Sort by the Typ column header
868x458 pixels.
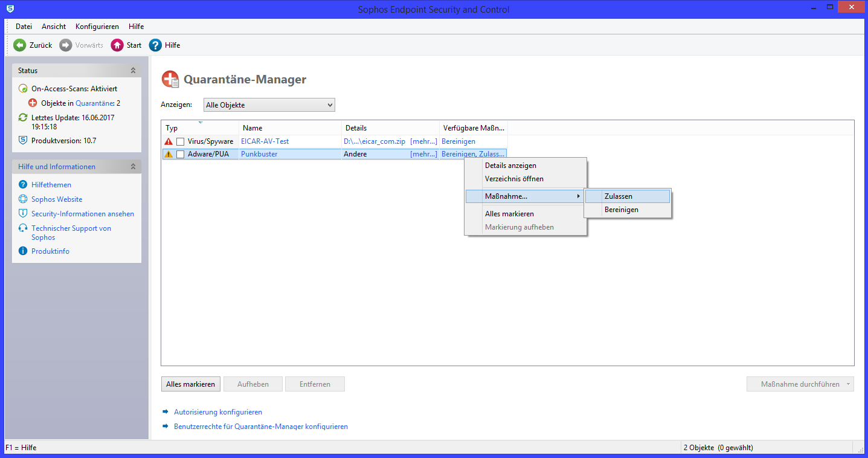pos(200,128)
